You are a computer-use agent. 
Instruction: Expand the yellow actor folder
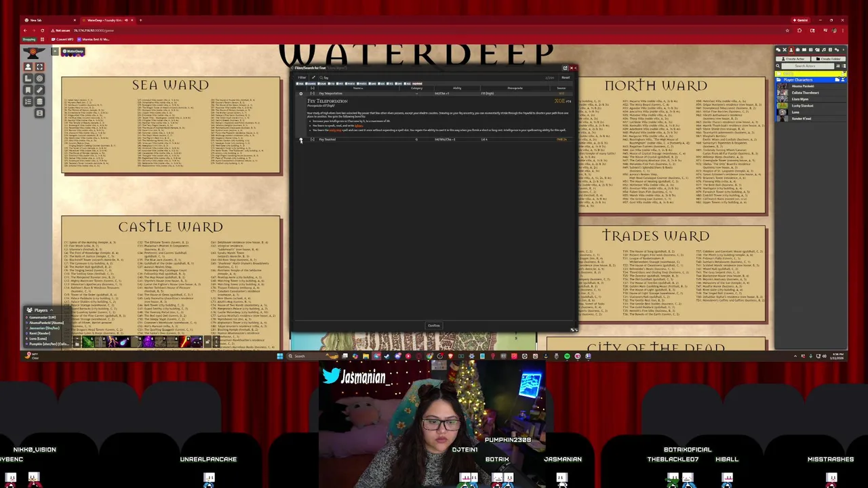pyautogui.click(x=811, y=74)
